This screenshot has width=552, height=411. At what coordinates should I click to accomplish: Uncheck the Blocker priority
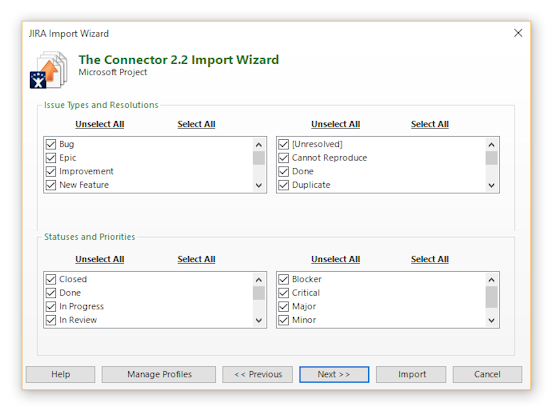284,279
